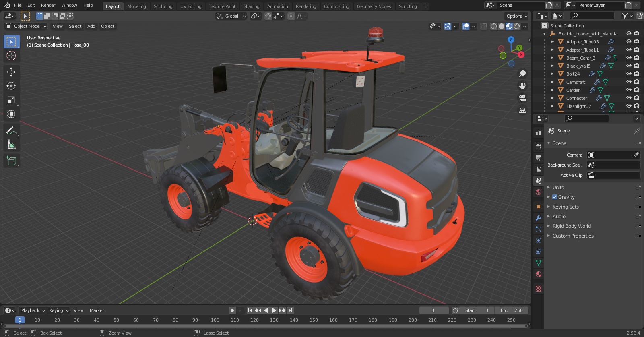
Task: Open the Output properties tab
Action: point(539,158)
